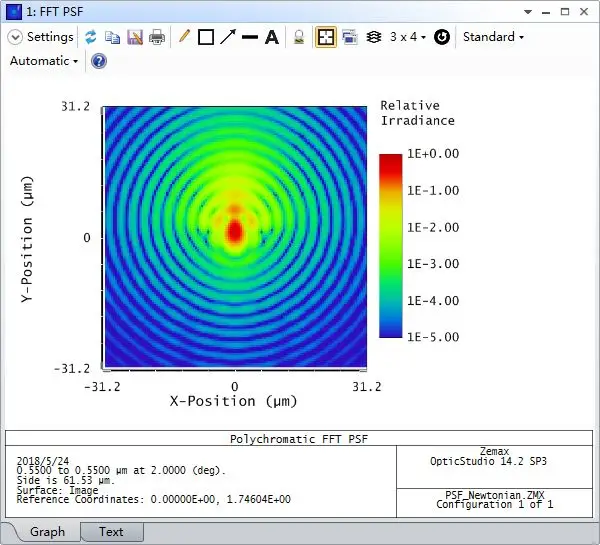Screen dimensions: 600x545
Task: Click the lock window icon
Action: point(299,37)
